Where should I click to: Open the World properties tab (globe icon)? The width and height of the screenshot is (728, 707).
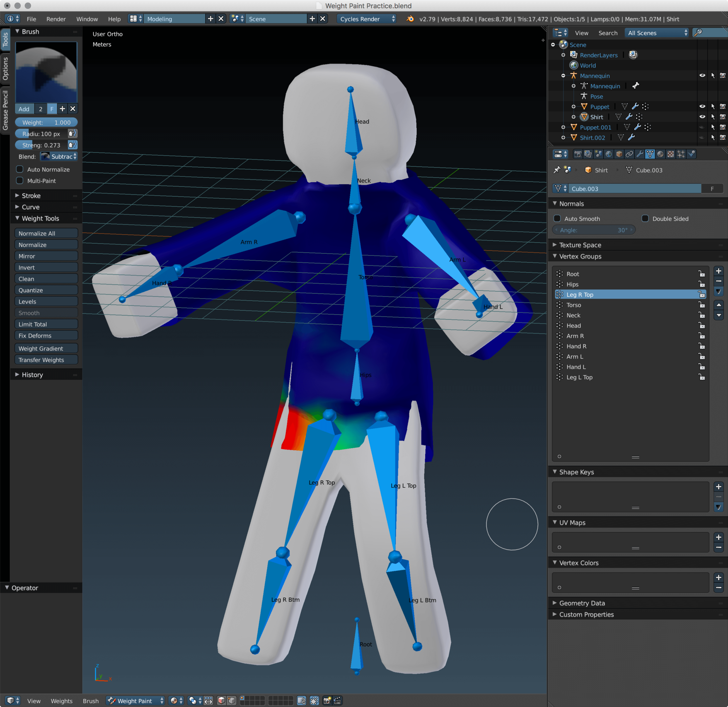coord(609,154)
